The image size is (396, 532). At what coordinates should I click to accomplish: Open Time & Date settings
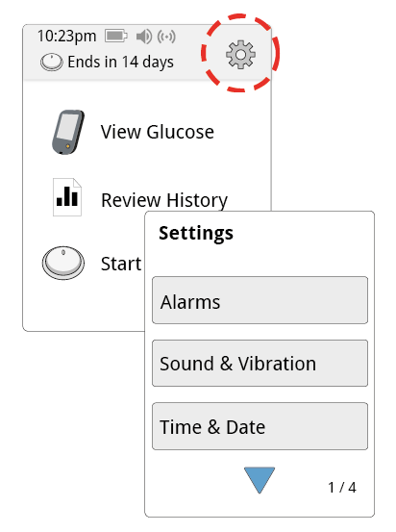coord(260,426)
